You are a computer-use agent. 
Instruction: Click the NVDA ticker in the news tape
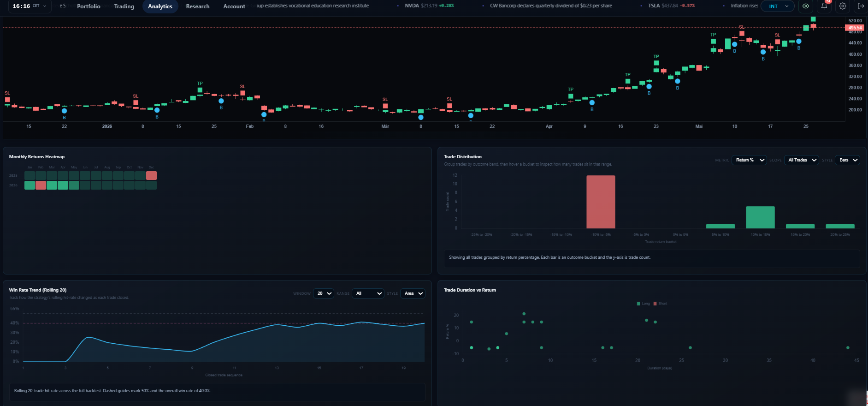[429, 6]
